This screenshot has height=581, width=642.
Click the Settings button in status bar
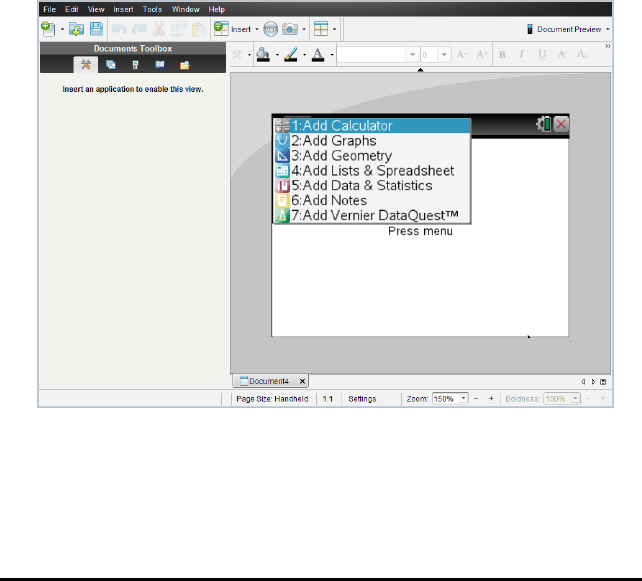(362, 399)
